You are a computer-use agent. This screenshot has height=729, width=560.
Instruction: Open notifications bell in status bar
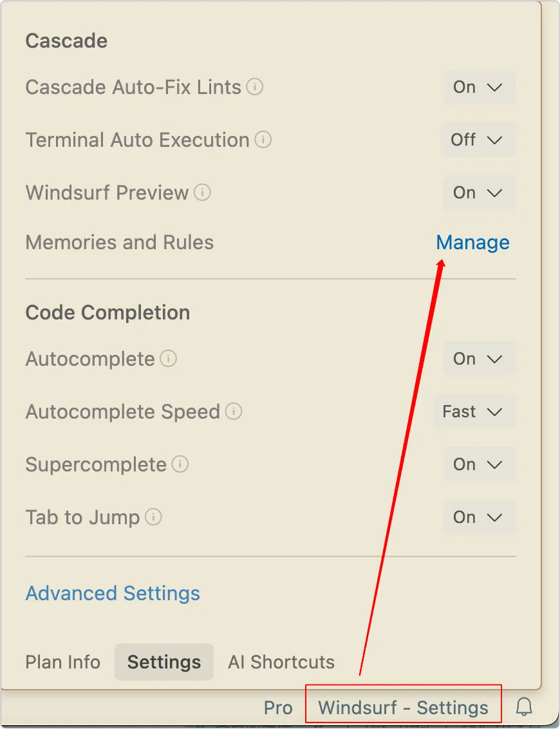(524, 706)
